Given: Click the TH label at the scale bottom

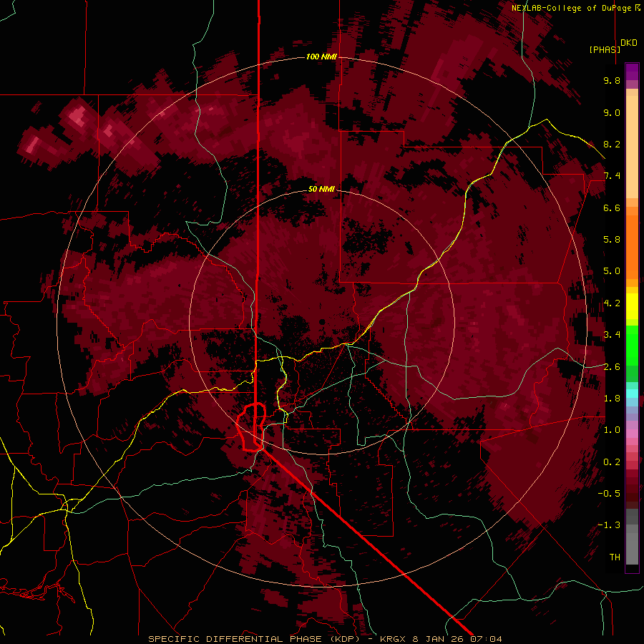Looking at the screenshot, I should click(615, 557).
